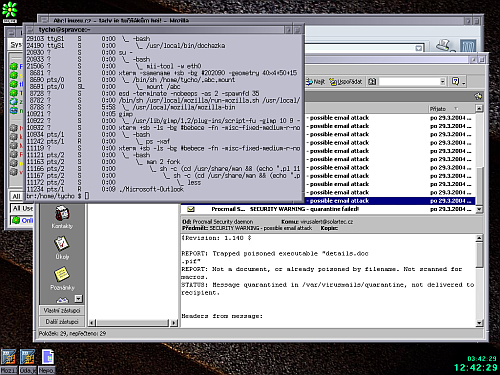Open the Úkoly tasks shortcut

(x=62, y=247)
